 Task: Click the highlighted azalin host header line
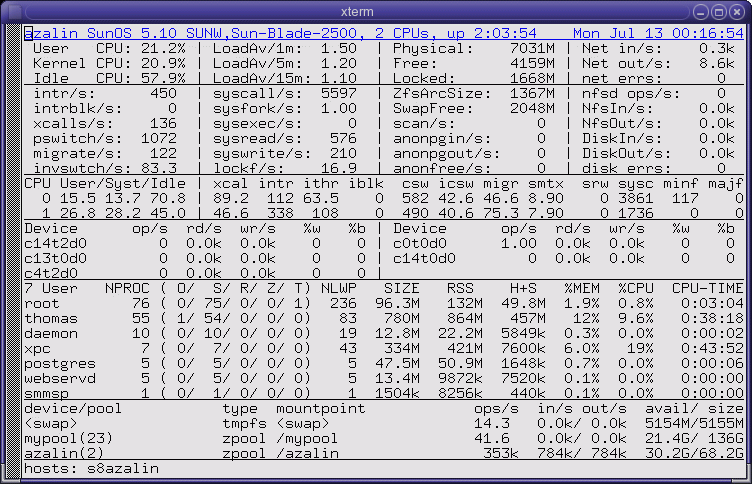coord(384,33)
